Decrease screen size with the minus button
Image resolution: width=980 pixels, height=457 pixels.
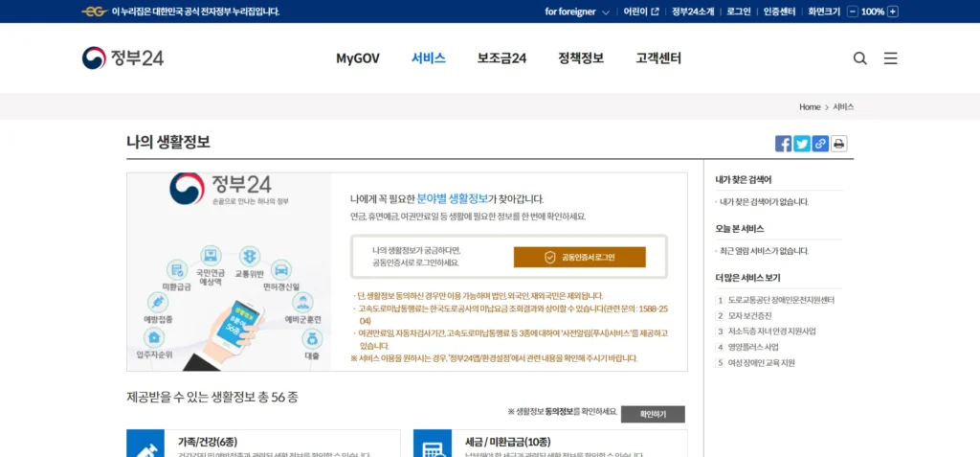pyautogui.click(x=853, y=11)
